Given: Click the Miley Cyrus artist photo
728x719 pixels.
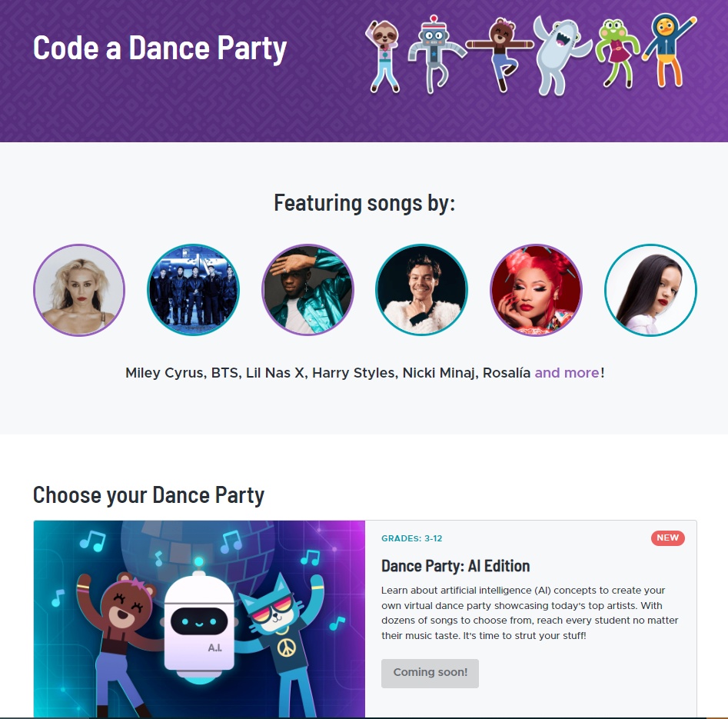Looking at the screenshot, I should click(79, 290).
